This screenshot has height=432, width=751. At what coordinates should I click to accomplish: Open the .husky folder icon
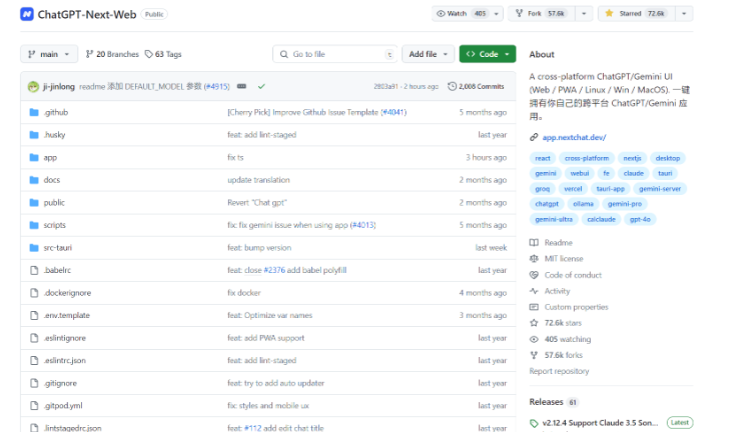(34, 135)
